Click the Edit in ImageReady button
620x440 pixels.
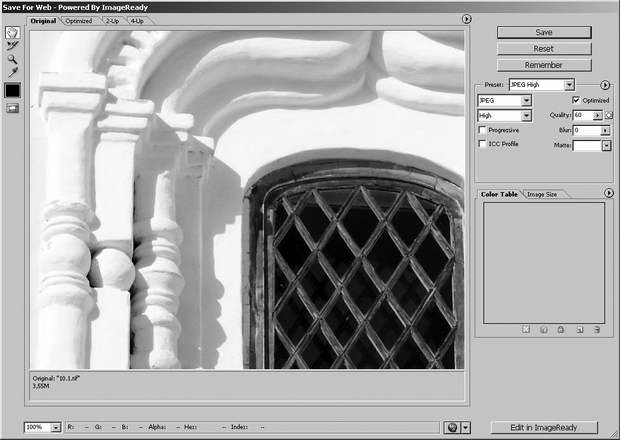(x=543, y=427)
